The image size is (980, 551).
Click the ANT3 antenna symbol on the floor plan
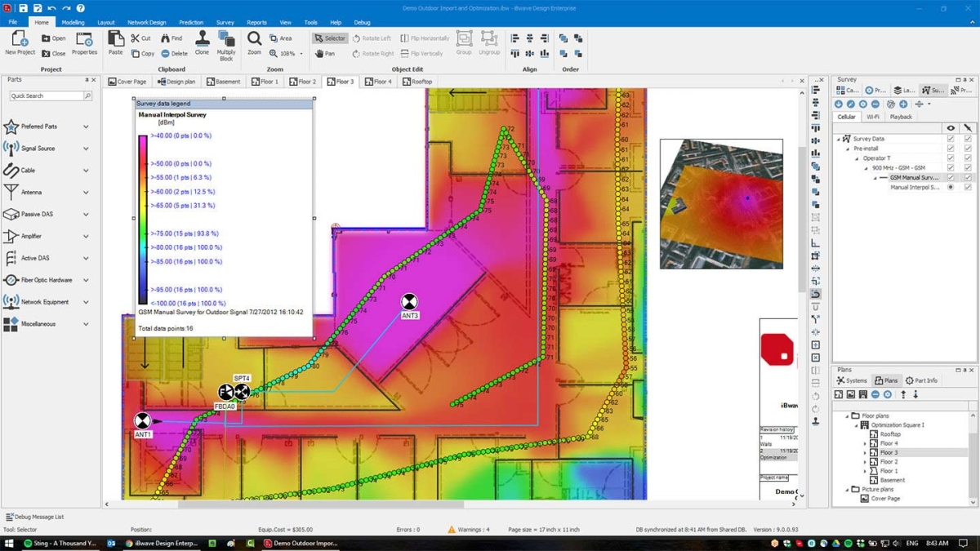[x=409, y=302]
